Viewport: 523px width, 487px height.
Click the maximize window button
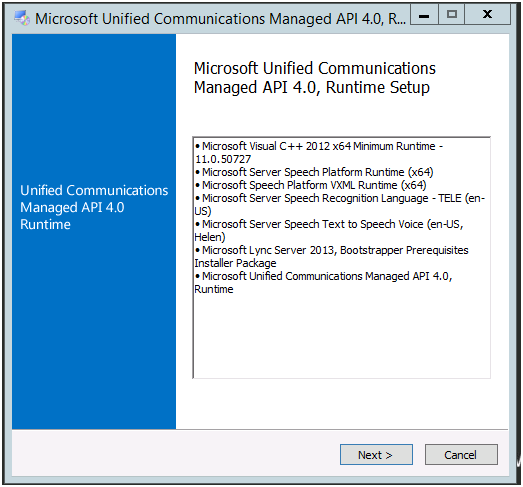pos(452,15)
